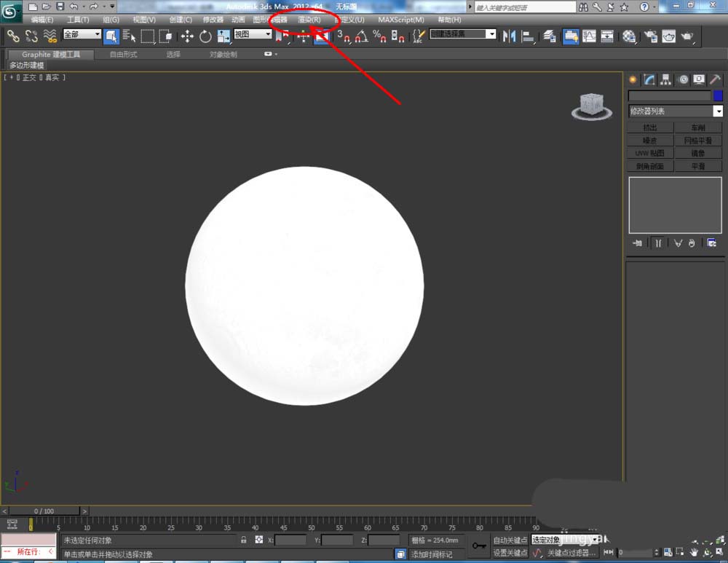Toggle the Graphite Modeling Tools ribbon icon
The image size is (728, 563).
(571, 36)
